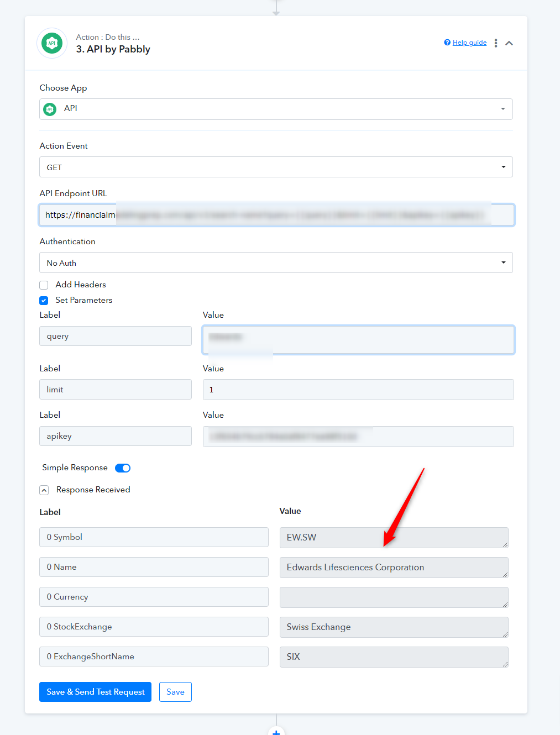Click the API app icon in Choose App
Viewport: 560px width, 735px height.
coord(50,109)
